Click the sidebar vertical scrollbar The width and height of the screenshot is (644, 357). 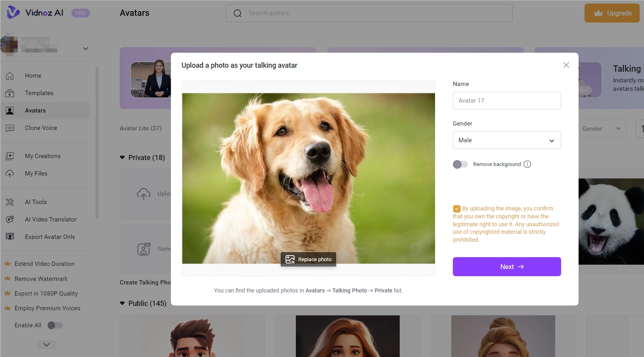coord(97,143)
